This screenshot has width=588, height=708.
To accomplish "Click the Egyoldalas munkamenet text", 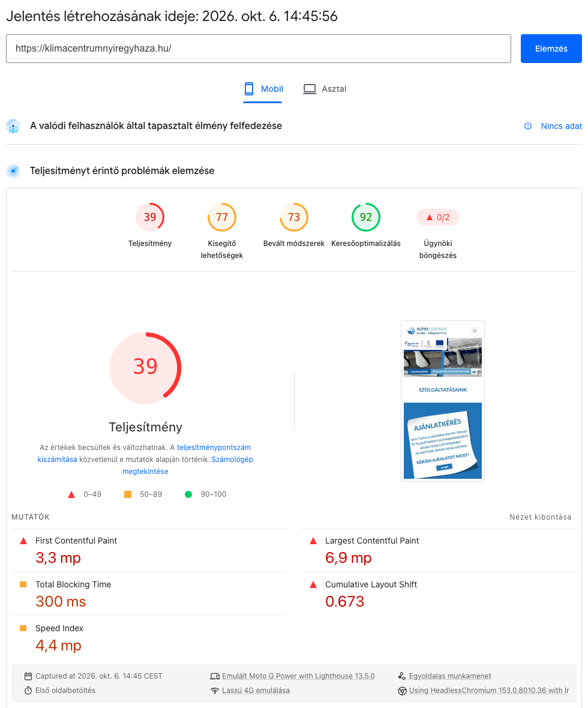I will point(450,676).
